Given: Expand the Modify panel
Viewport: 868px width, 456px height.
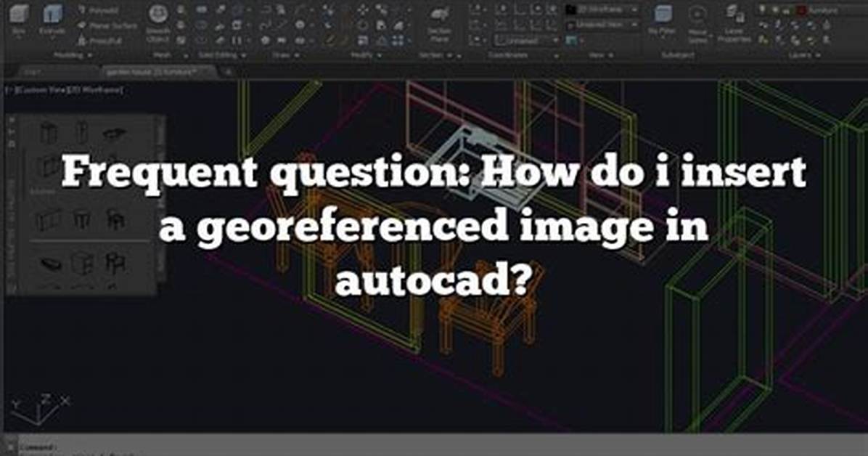Looking at the screenshot, I should point(366,55).
